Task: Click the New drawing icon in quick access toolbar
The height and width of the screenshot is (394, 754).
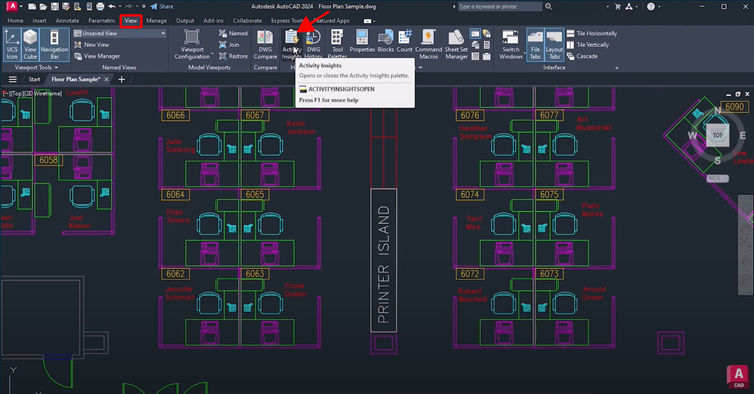Action: point(32,7)
